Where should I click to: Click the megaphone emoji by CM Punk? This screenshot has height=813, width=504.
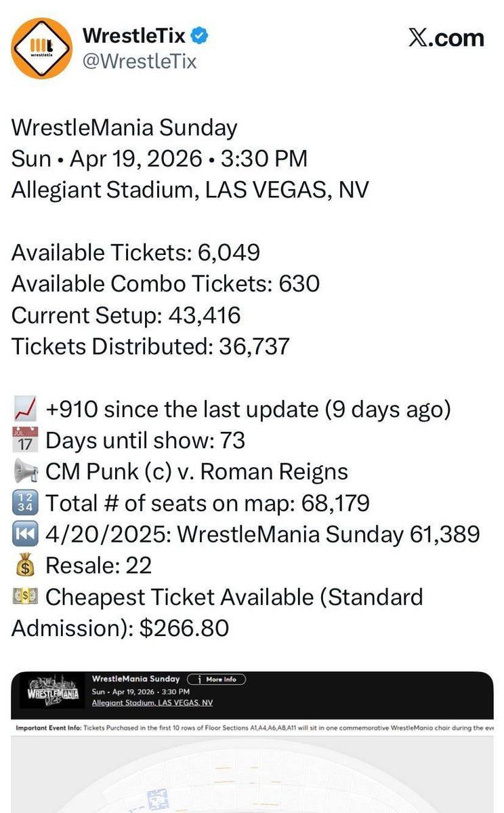pos(24,472)
